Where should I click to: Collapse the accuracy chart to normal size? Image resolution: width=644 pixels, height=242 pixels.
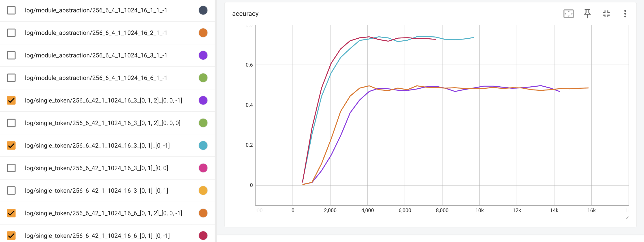(606, 14)
